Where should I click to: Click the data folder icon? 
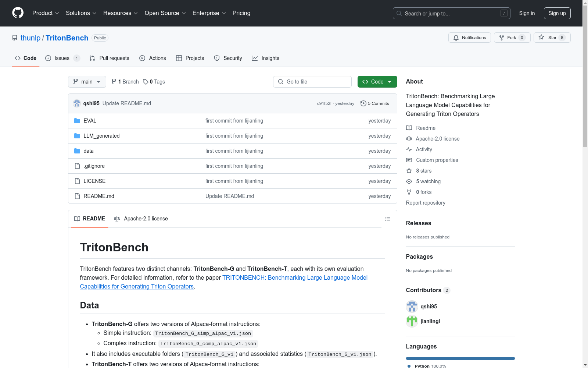pos(77,151)
